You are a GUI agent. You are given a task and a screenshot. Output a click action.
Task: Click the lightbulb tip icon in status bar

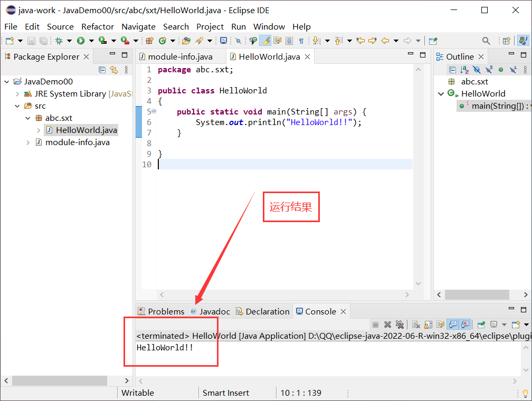(x=525, y=393)
